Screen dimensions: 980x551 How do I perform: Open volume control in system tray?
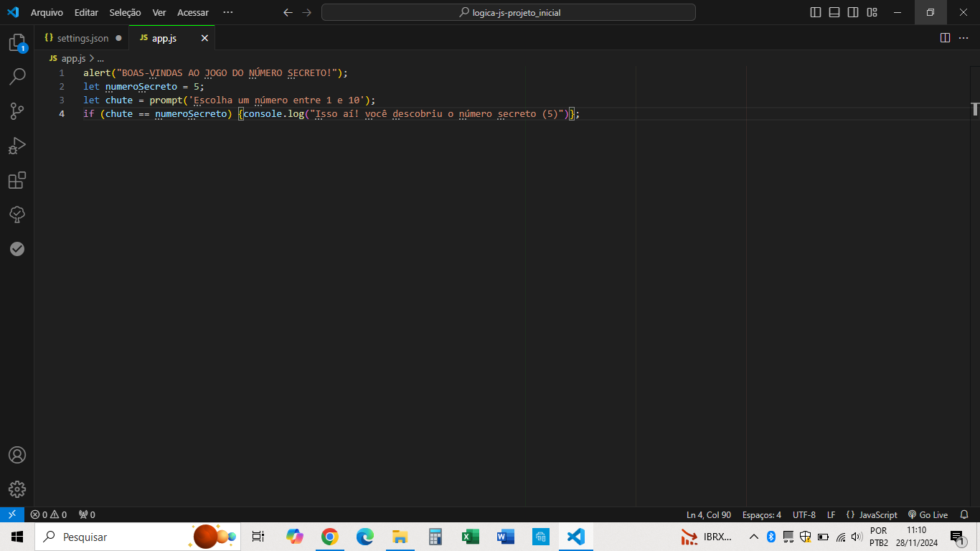(x=856, y=537)
